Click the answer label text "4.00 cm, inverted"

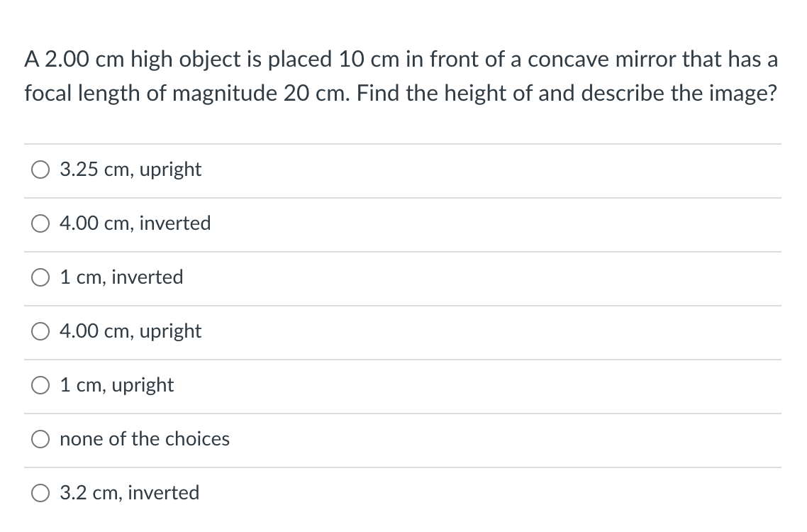click(135, 223)
